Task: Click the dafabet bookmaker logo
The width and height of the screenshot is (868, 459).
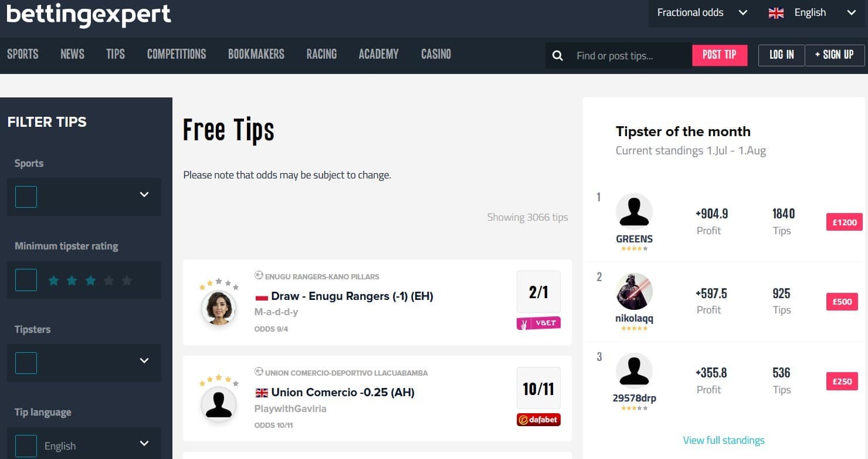Action: [538, 420]
